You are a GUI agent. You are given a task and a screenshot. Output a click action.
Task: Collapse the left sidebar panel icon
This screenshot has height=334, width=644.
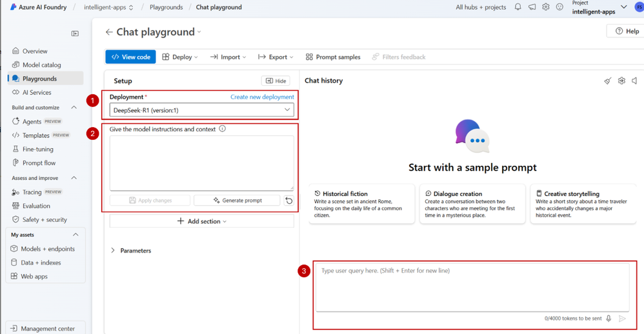pos(75,34)
